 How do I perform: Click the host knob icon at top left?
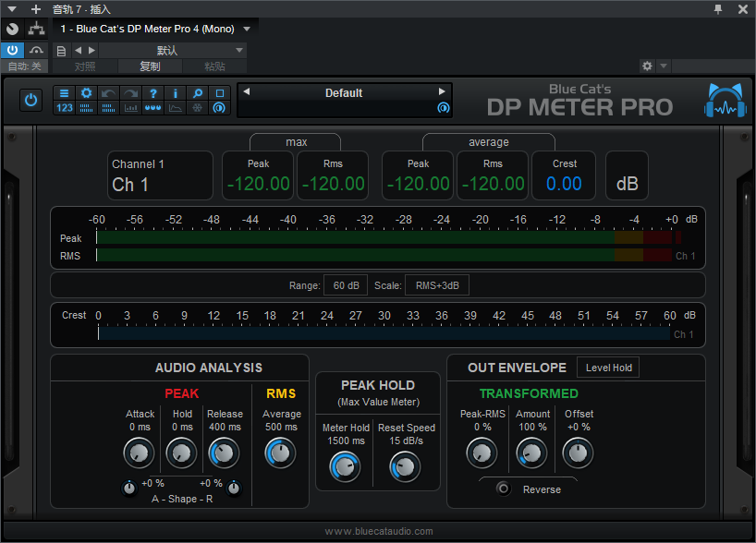[x=13, y=29]
